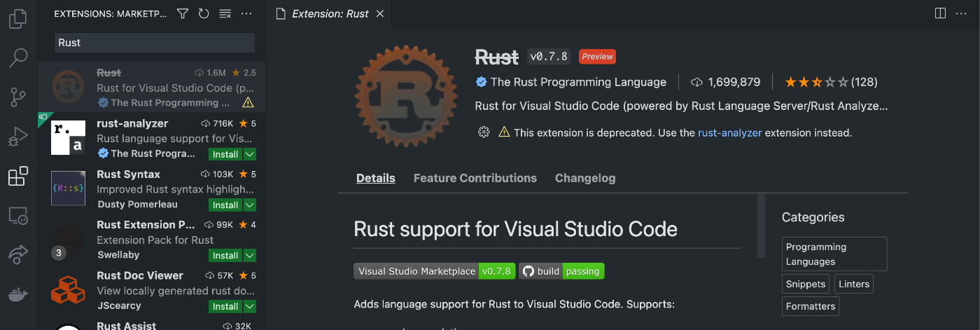Refresh the extensions list
980x330 pixels.
(x=204, y=13)
